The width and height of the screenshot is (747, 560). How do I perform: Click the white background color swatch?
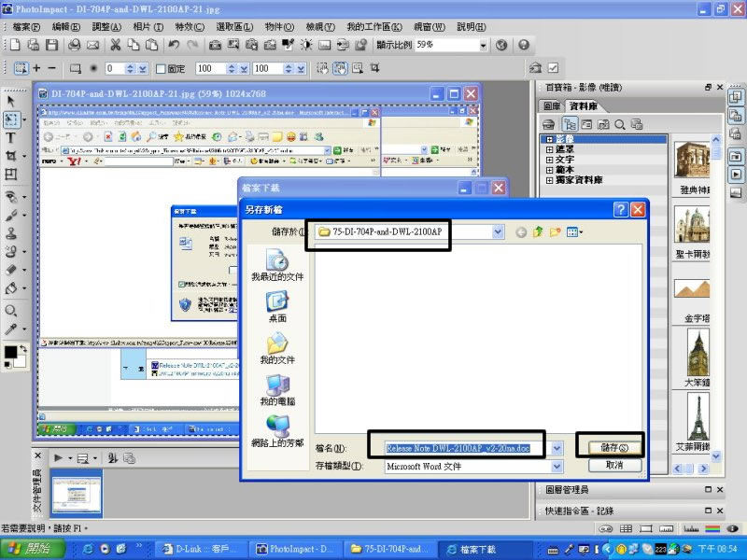pos(21,361)
